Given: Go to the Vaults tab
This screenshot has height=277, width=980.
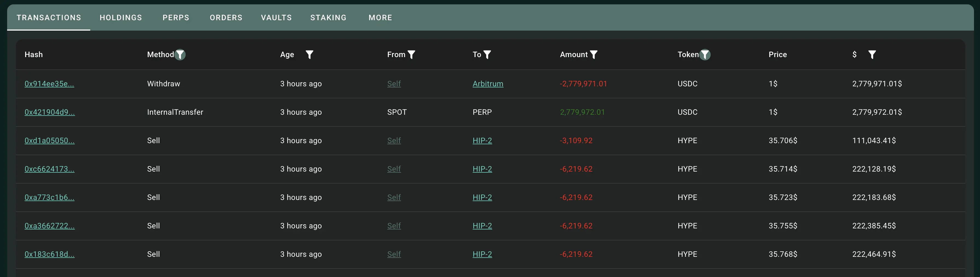Looking at the screenshot, I should (276, 17).
